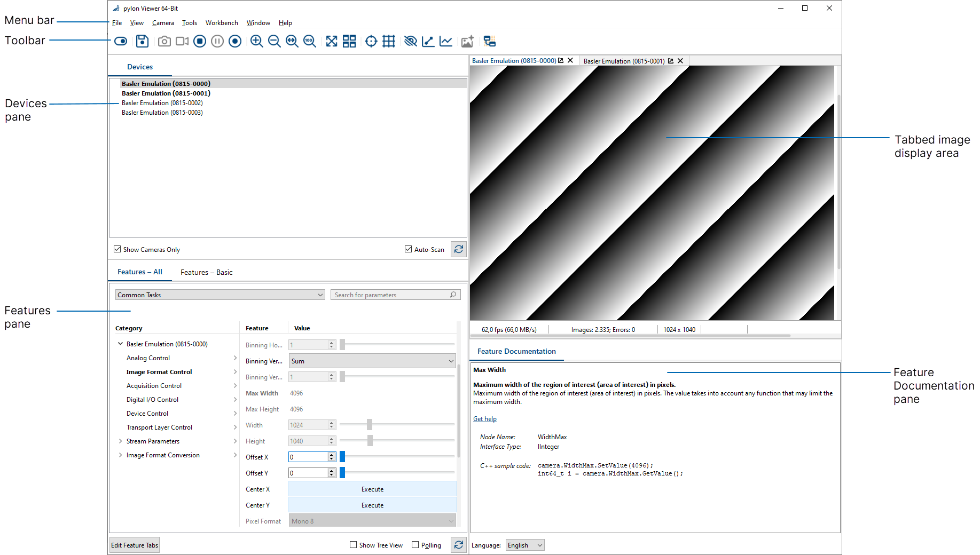Click the image with sparkle icon
Image resolution: width=980 pixels, height=555 pixels.
(468, 41)
